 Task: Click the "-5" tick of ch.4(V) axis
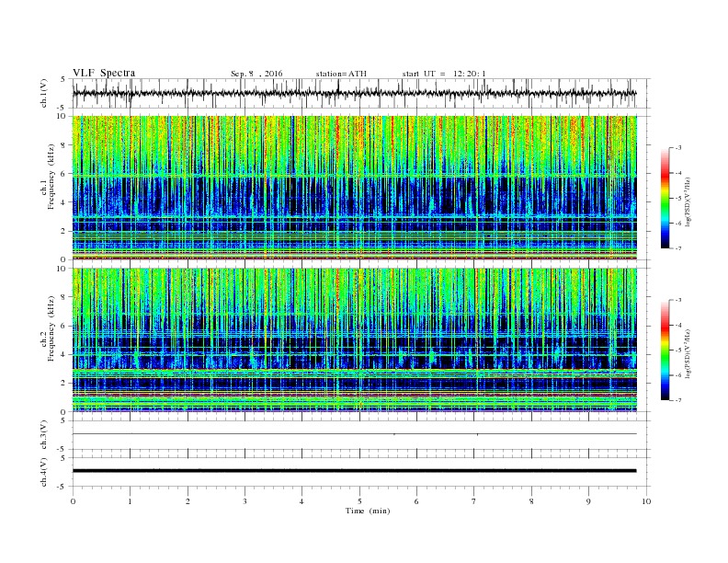63,487
